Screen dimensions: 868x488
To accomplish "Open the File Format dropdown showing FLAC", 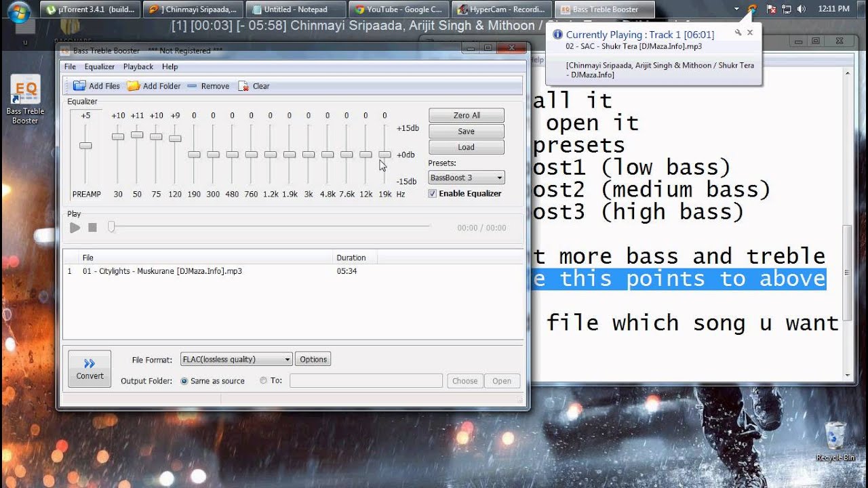I will [236, 359].
